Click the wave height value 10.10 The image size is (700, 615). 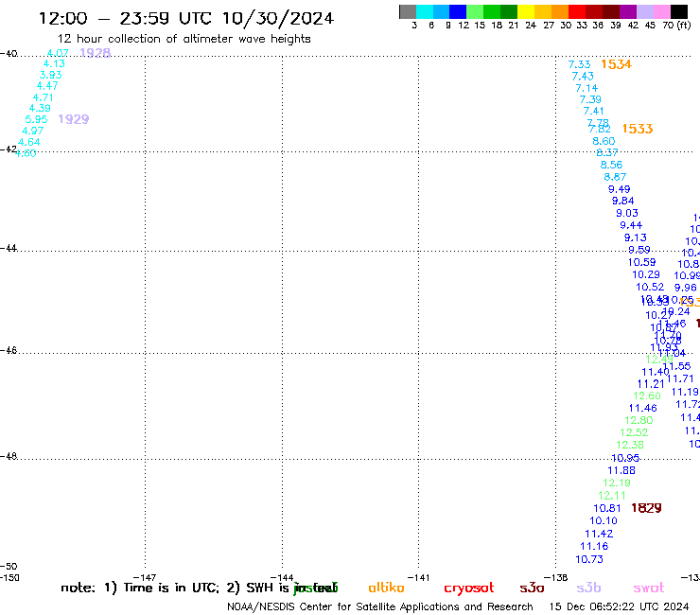604,521
